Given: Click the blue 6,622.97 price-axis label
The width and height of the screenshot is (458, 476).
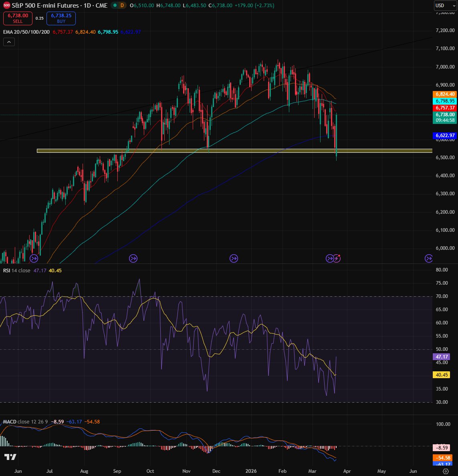Looking at the screenshot, I should pos(445,136).
